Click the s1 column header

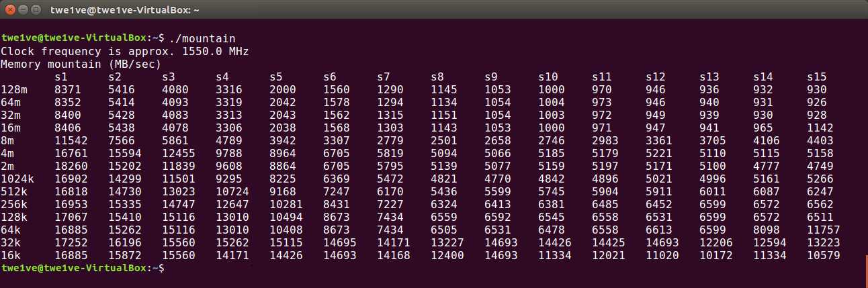click(x=61, y=77)
